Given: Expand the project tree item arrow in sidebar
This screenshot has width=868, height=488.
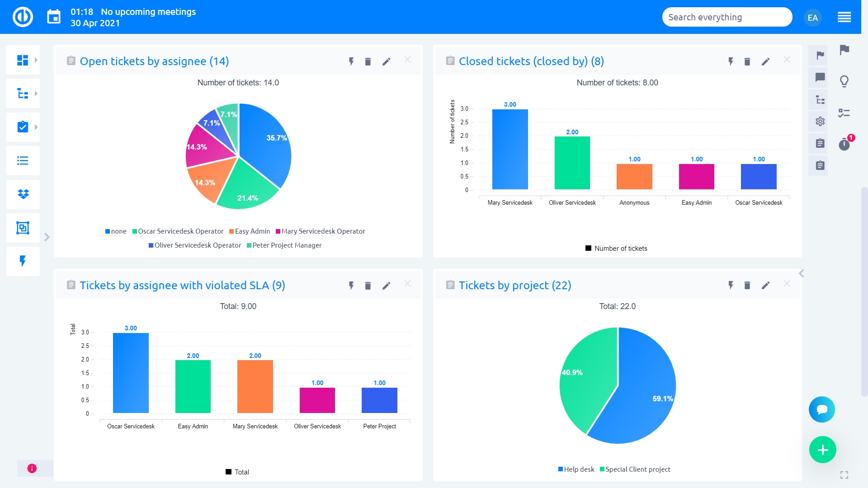Looking at the screenshot, I should click(36, 93).
